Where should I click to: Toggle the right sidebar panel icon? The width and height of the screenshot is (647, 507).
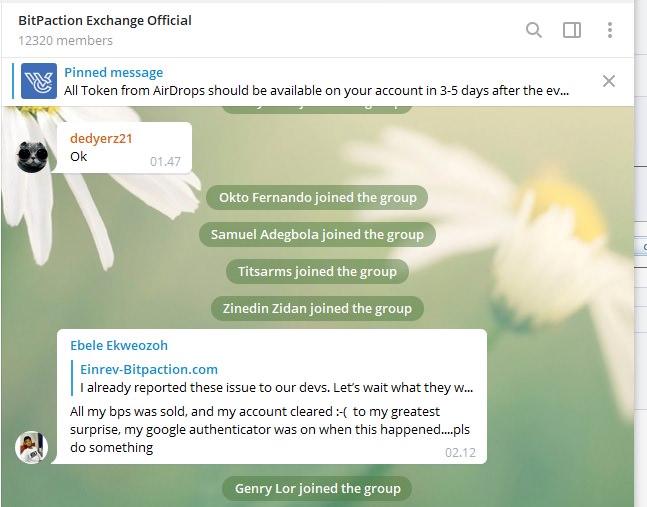point(572,30)
